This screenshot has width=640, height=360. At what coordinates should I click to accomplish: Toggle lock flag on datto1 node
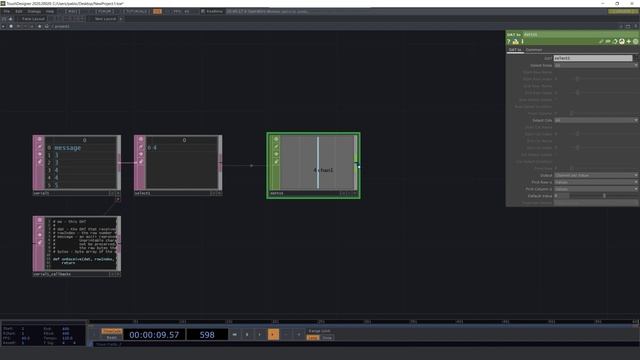click(x=276, y=154)
